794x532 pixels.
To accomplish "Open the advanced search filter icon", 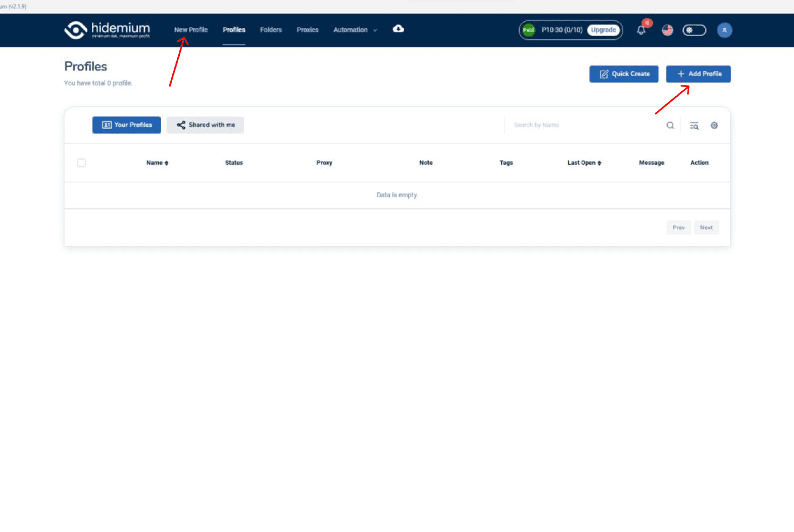I will click(x=694, y=125).
